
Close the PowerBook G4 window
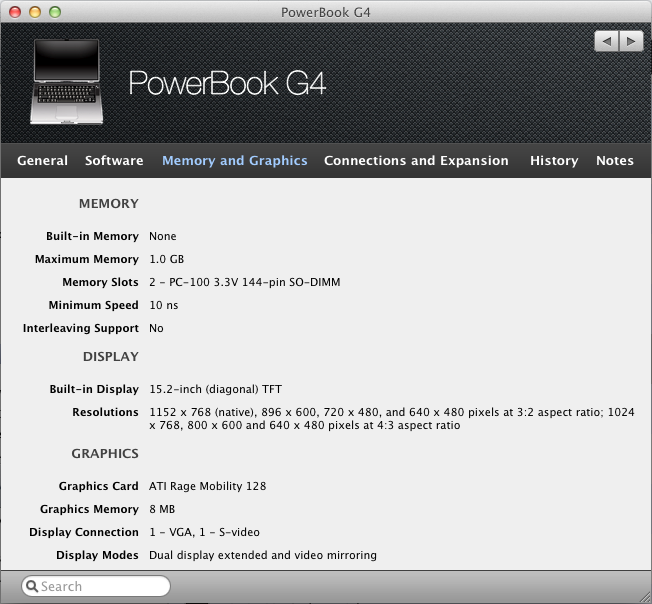(15, 12)
